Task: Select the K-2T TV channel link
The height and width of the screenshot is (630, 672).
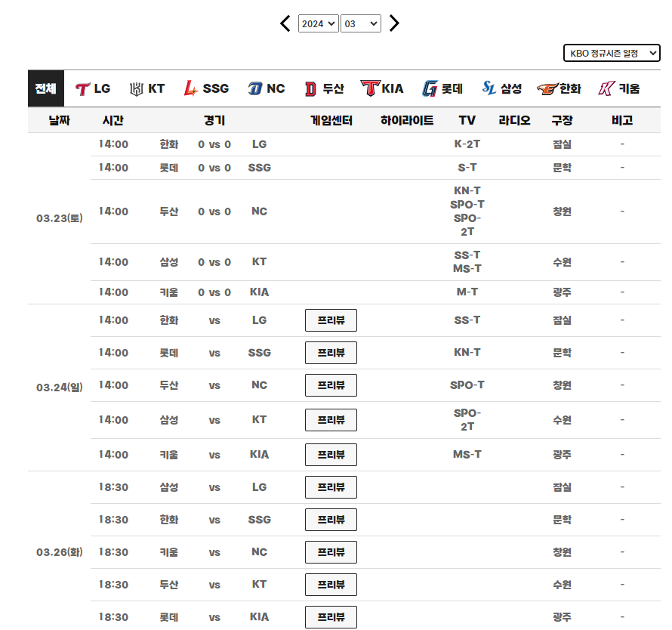Action: click(467, 144)
